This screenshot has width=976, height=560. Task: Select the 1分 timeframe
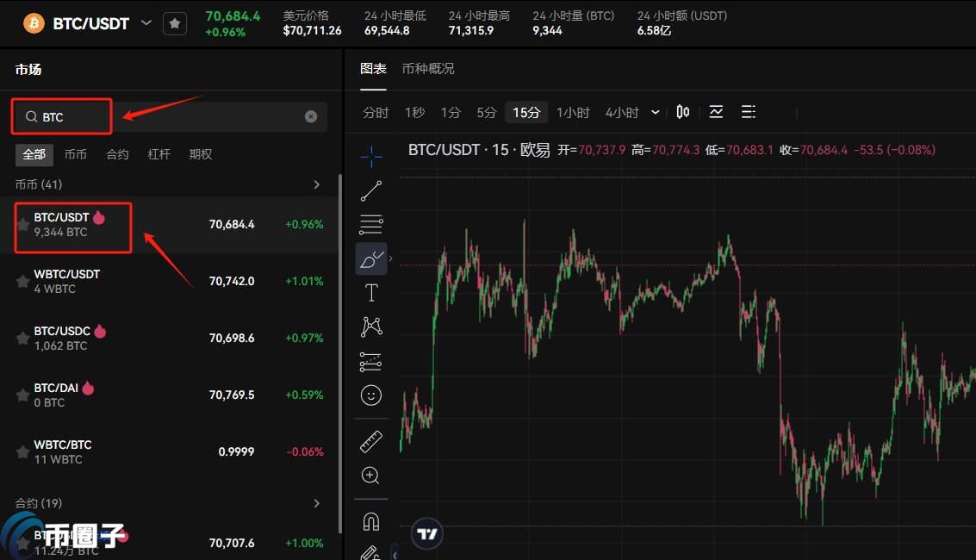pos(451,113)
